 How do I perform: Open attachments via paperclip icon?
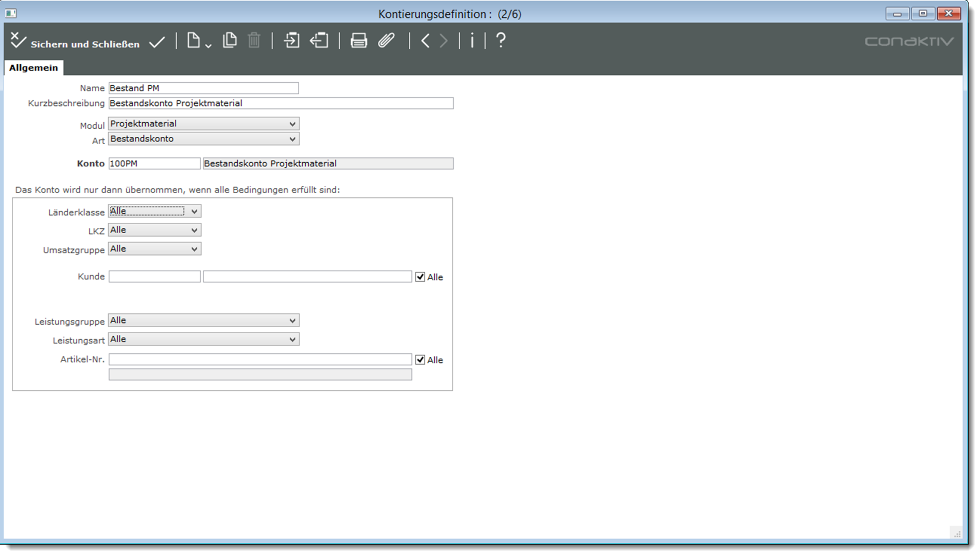[386, 40]
